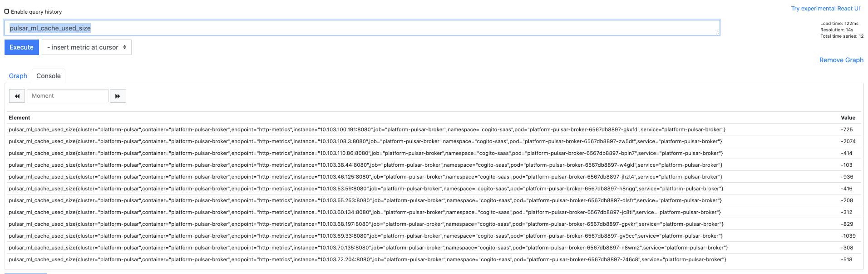This screenshot has width=868, height=274.
Task: Click the query box resize handle
Action: [717, 33]
